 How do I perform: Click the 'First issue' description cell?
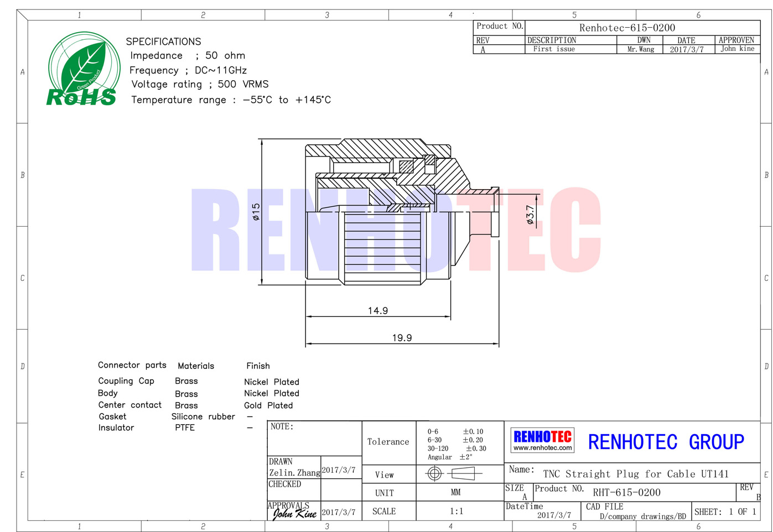554,49
